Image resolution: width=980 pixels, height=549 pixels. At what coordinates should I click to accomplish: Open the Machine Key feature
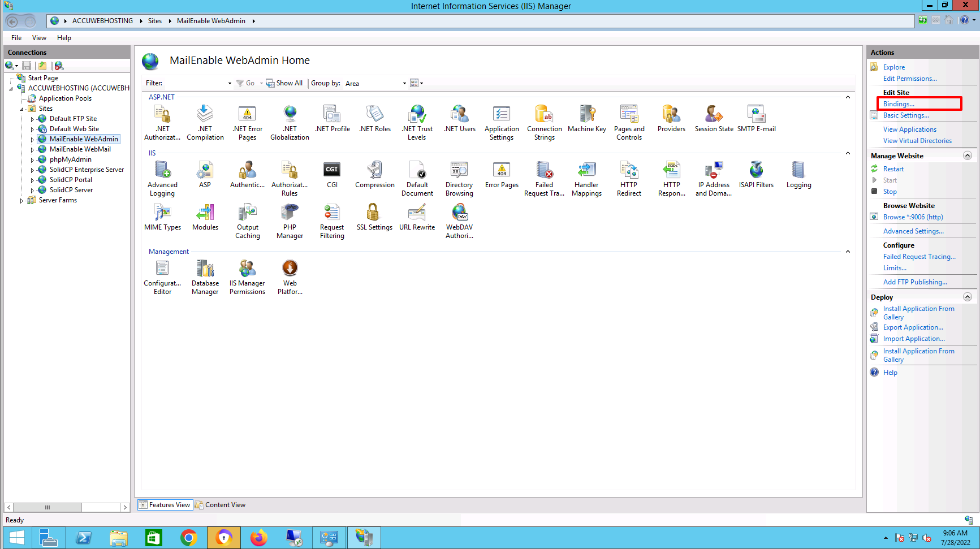[x=587, y=119]
